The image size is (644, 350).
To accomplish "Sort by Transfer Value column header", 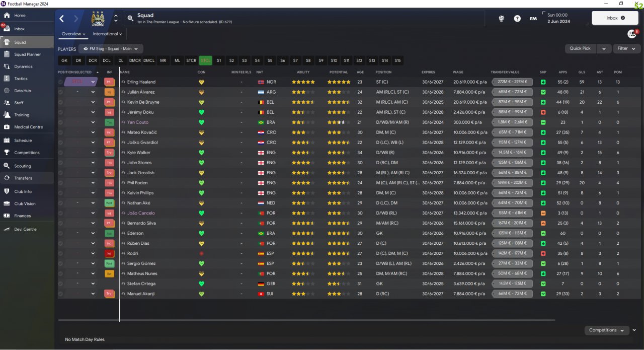I will pos(505,72).
